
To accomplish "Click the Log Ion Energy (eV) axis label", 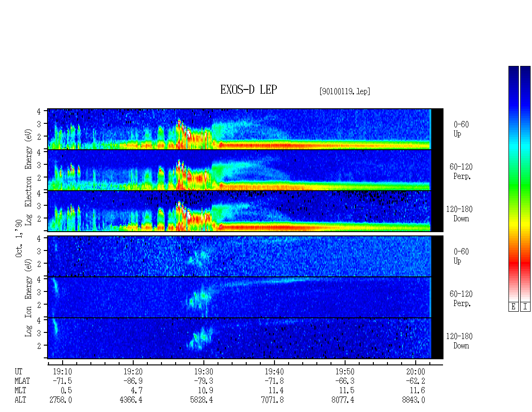I will (28, 298).
